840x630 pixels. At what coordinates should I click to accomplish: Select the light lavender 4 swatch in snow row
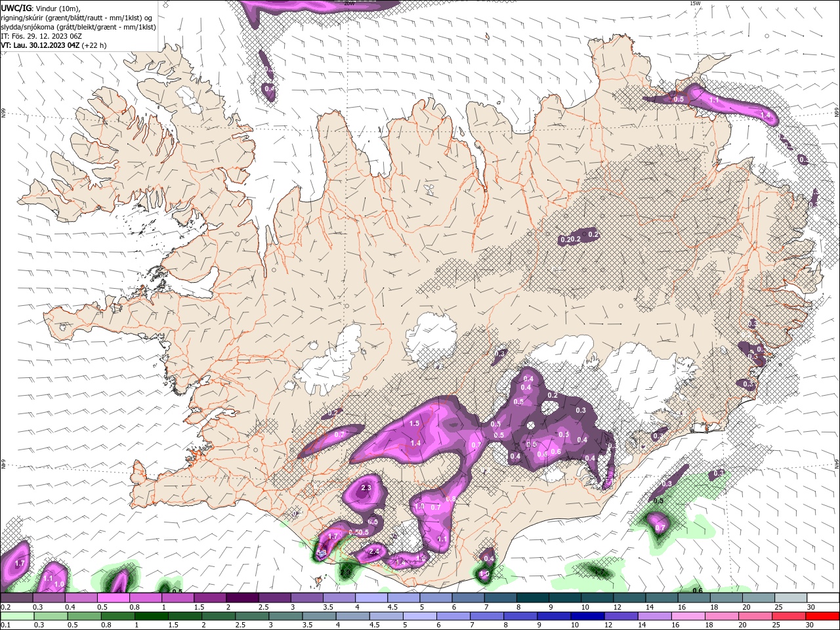[x=371, y=598]
